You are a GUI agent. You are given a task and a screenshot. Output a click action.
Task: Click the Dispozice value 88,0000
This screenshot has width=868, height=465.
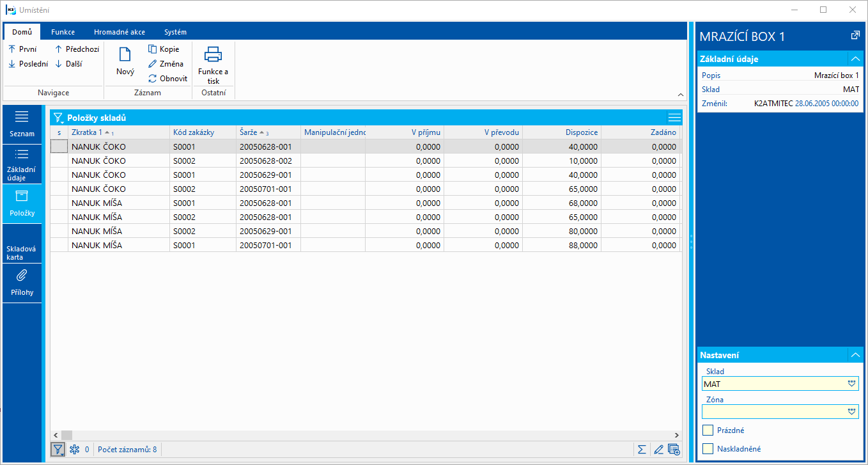coord(562,245)
